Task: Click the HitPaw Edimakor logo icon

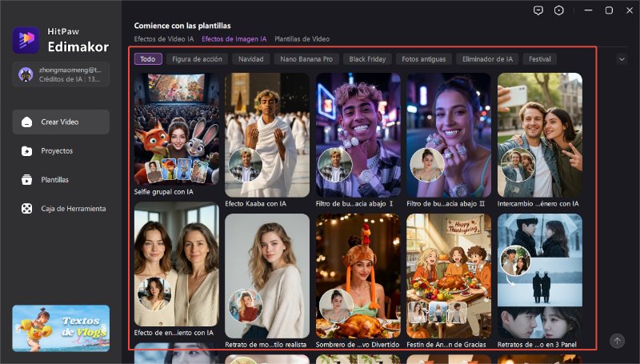Action: click(26, 40)
